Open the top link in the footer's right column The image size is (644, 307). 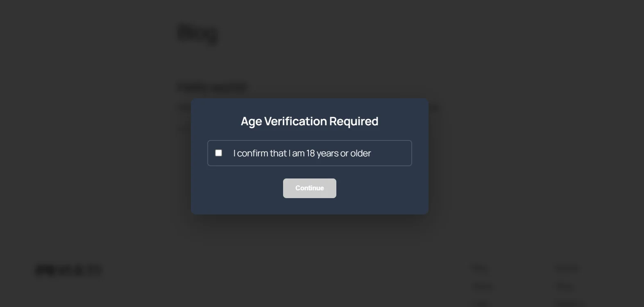pyautogui.click(x=567, y=268)
